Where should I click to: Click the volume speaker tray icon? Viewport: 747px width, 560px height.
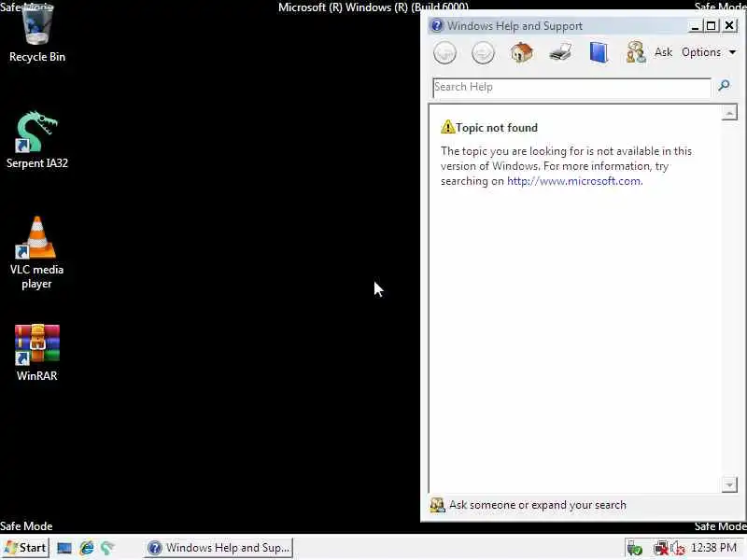678,549
